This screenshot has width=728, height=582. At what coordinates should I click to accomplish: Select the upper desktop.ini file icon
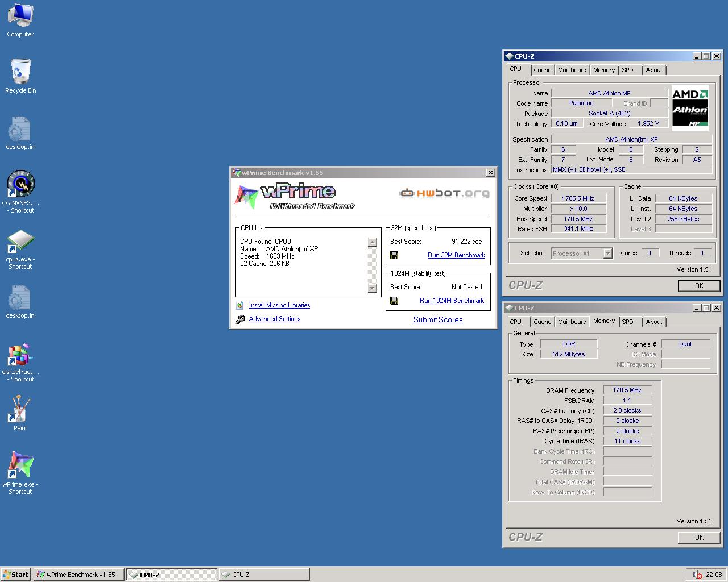click(x=20, y=128)
